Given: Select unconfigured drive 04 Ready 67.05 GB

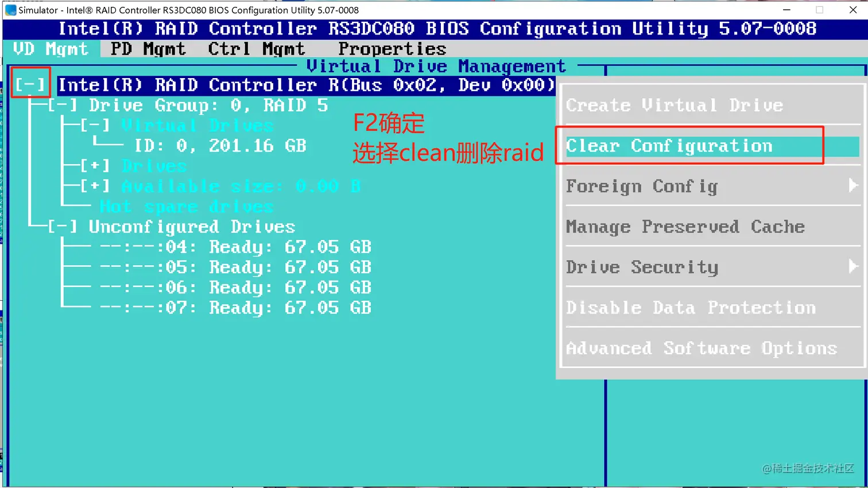Looking at the screenshot, I should pyautogui.click(x=236, y=247).
